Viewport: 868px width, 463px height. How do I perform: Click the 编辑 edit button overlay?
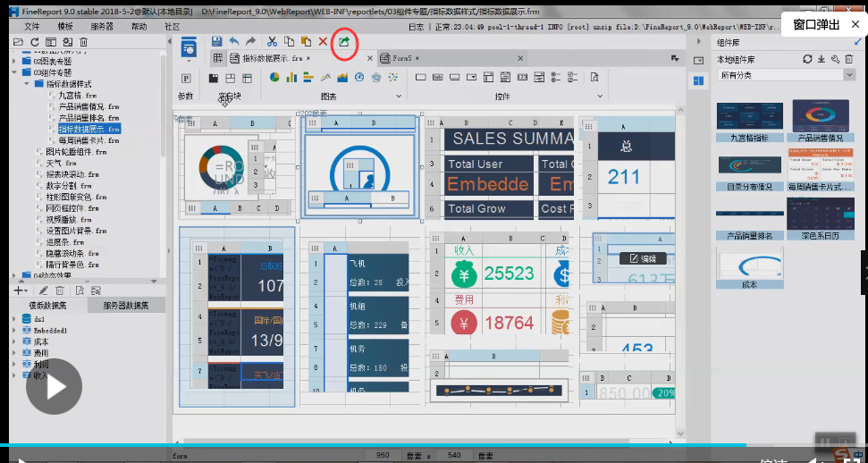coord(644,258)
